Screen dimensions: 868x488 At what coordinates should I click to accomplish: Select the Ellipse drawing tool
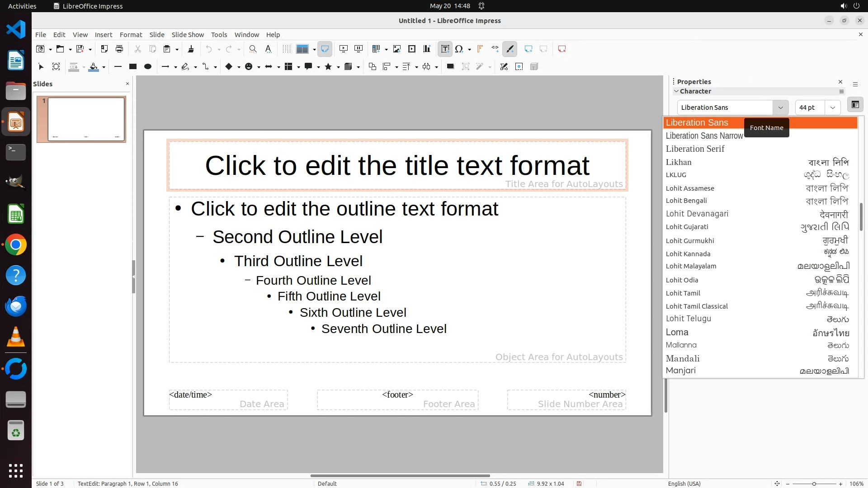pyautogui.click(x=147, y=66)
